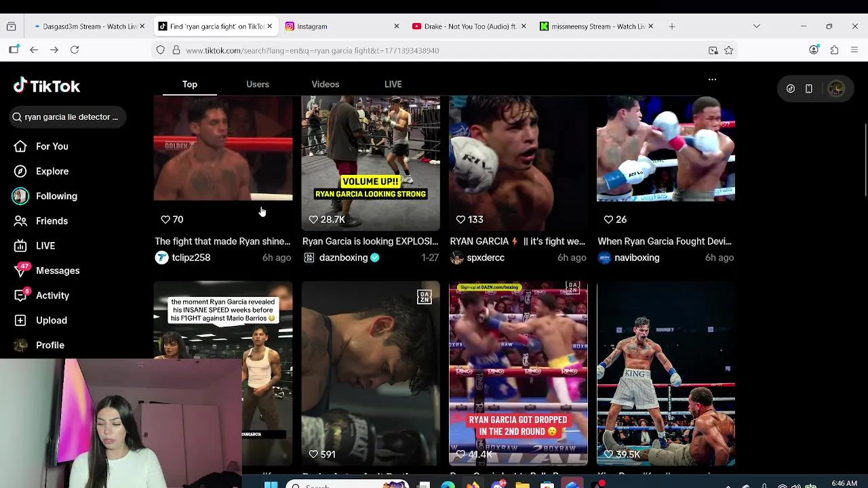Open the Windows Start menu
This screenshot has width=868, height=488.
(271, 484)
